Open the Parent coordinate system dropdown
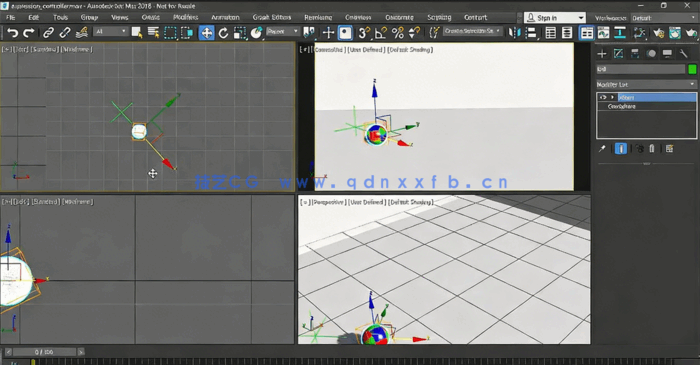Viewport: 700px width, 365px height. click(x=283, y=31)
